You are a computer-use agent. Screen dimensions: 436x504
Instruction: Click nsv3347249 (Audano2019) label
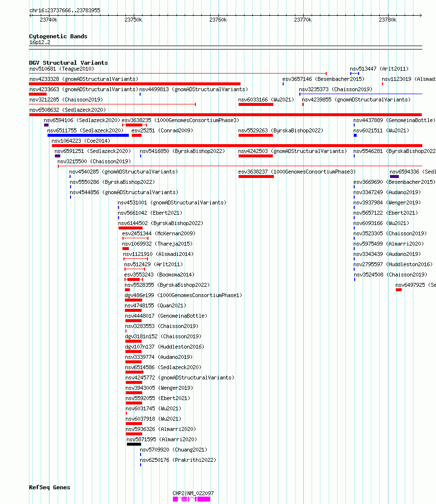(x=387, y=192)
